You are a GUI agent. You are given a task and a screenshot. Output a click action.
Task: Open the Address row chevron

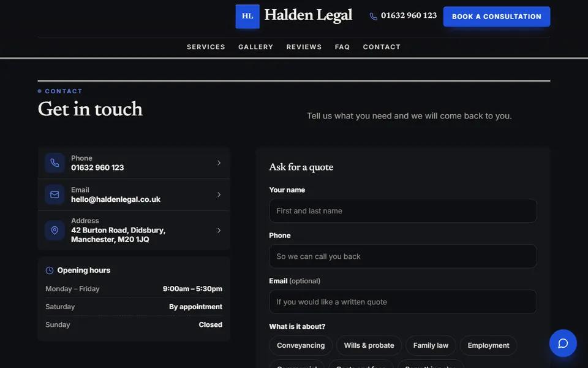point(219,230)
